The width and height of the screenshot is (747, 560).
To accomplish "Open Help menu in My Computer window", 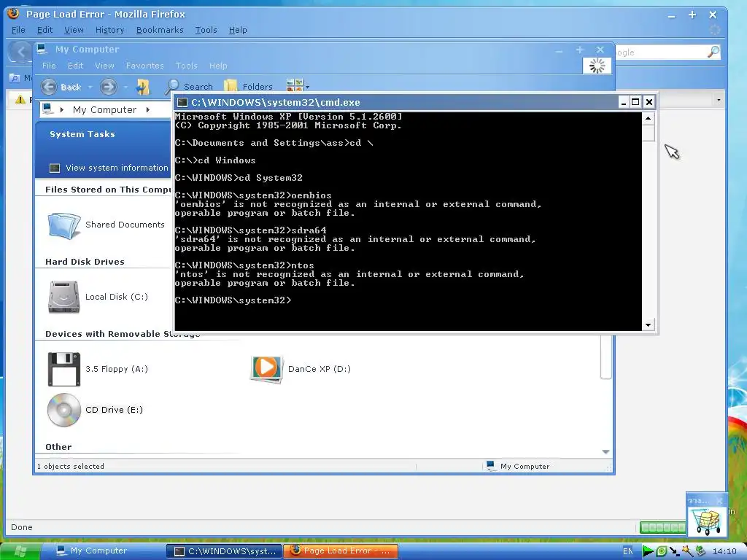I will [x=218, y=66].
